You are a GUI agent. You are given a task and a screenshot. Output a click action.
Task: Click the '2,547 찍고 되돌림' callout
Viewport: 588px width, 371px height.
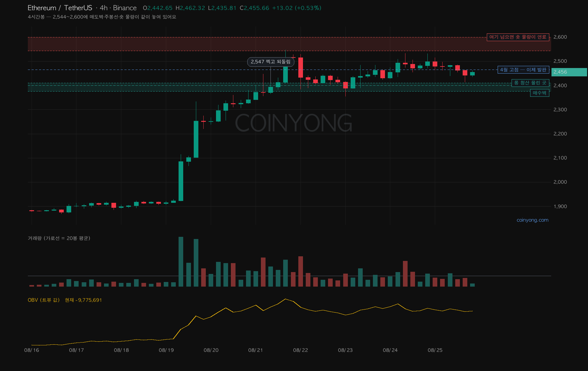coord(271,62)
